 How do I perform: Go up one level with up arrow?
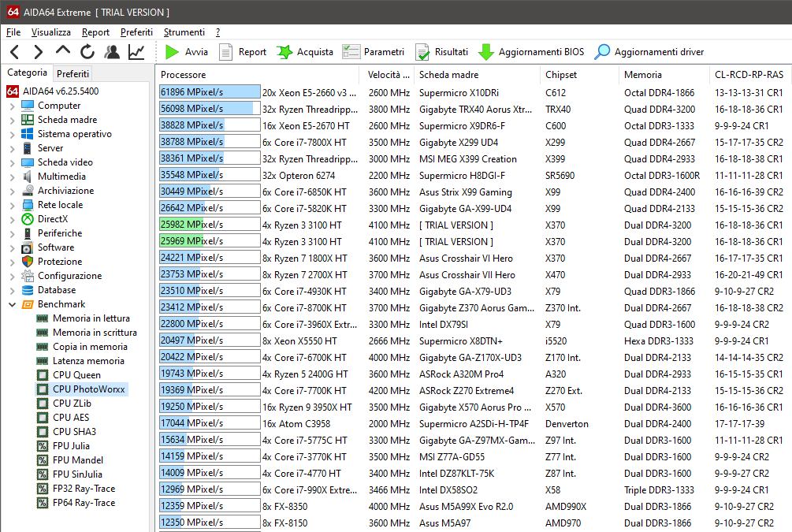63,50
